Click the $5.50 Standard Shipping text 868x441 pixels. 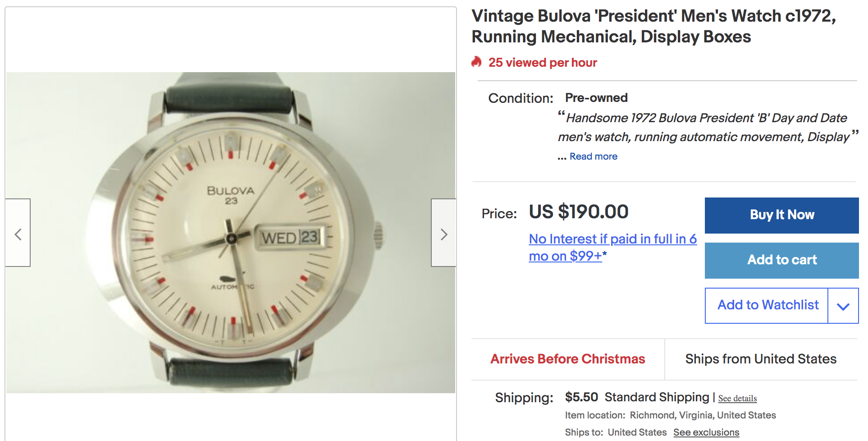637,397
